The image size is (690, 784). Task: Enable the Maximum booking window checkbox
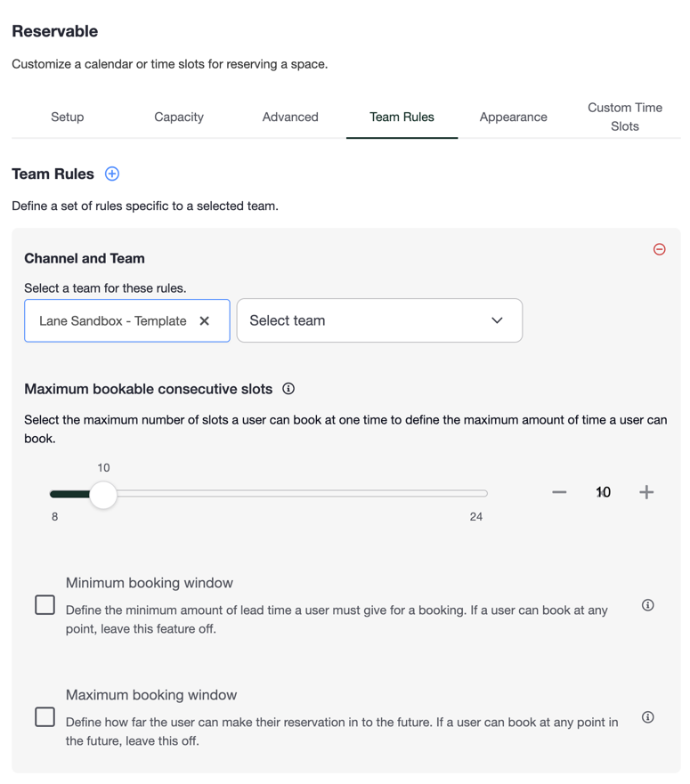click(45, 717)
